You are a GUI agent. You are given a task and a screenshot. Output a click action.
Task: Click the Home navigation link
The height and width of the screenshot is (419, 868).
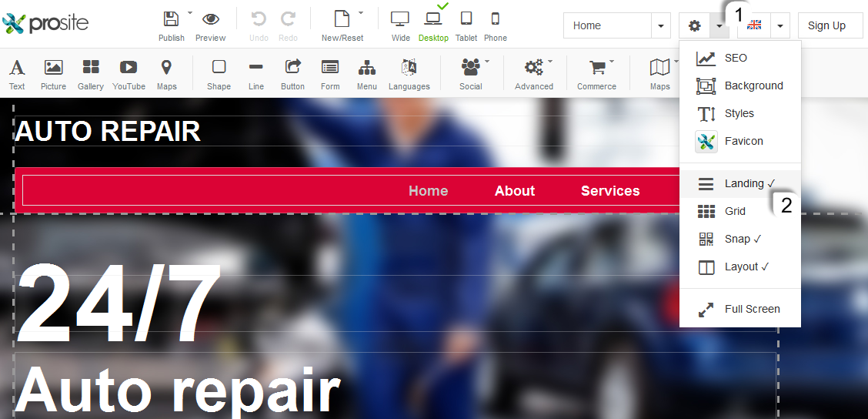tap(428, 191)
